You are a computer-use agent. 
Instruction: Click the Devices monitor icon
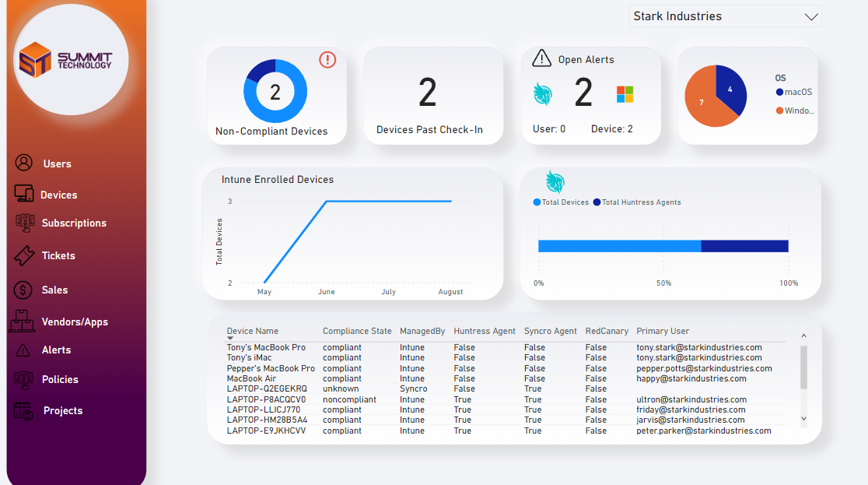coord(23,194)
